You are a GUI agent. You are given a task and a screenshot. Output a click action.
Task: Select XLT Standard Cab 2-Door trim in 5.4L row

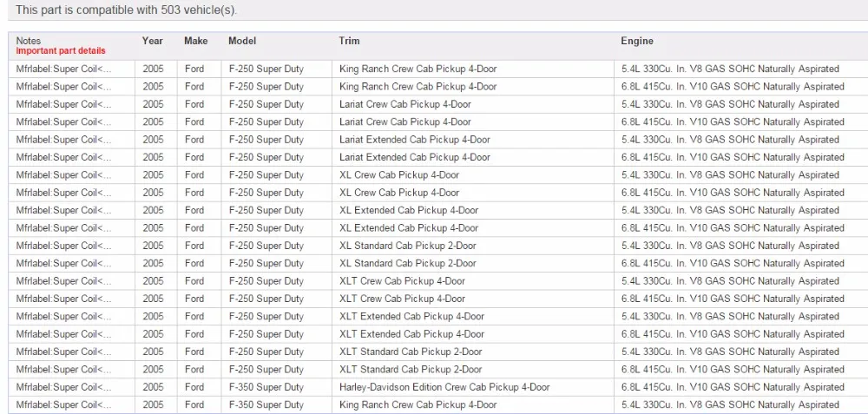pos(411,352)
